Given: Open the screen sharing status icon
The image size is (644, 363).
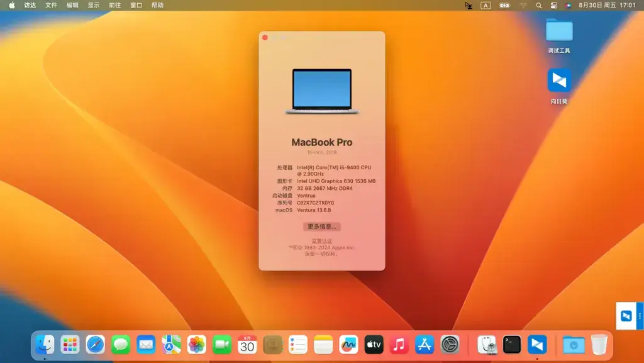Looking at the screenshot, I should tap(468, 5).
